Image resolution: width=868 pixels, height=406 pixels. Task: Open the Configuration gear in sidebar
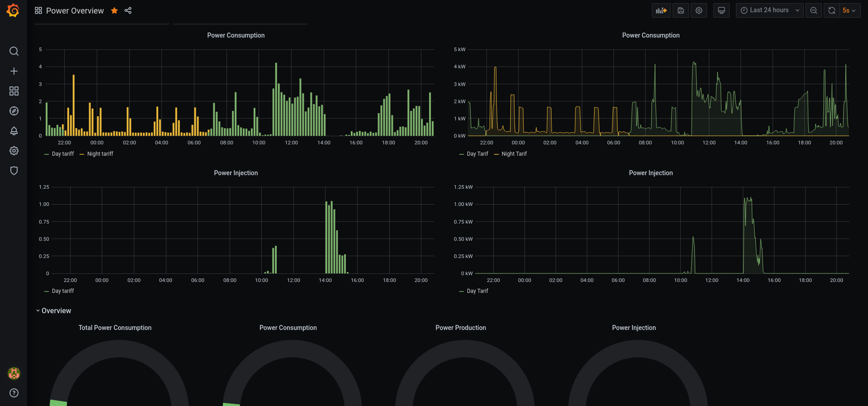coord(14,151)
